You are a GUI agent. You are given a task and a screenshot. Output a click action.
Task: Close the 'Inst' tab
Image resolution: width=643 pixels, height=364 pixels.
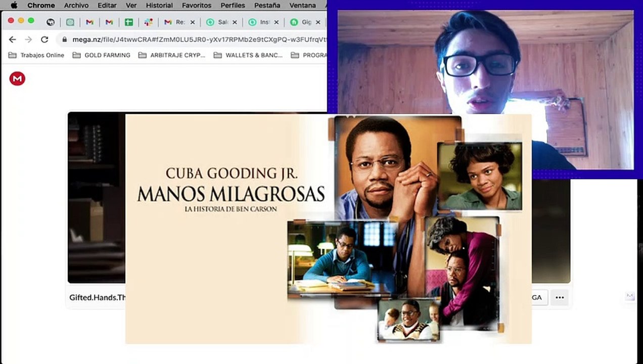276,22
